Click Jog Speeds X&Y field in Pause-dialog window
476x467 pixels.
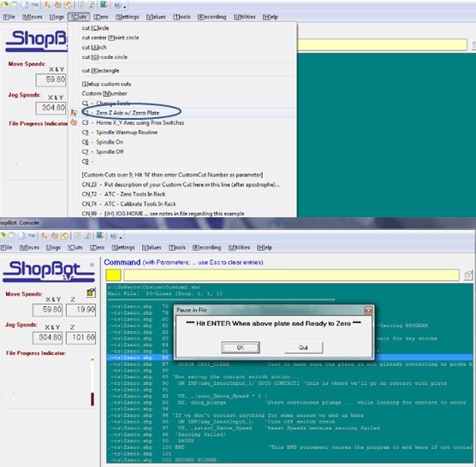(x=48, y=337)
